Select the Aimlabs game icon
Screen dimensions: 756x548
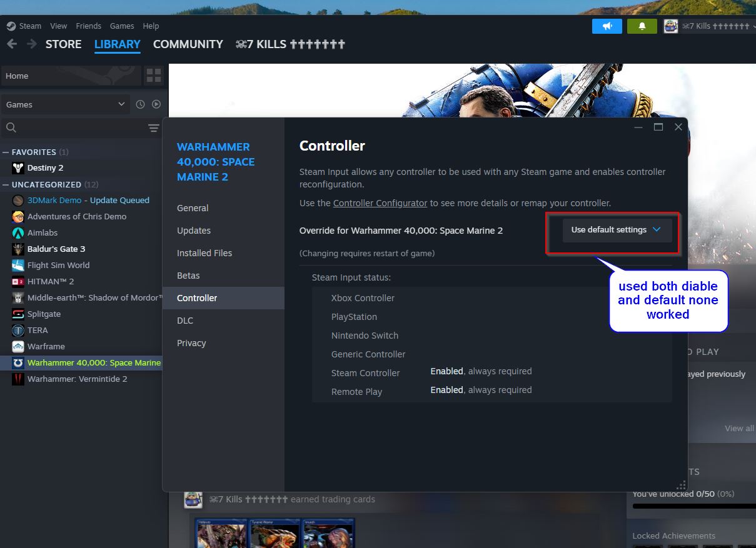point(18,233)
